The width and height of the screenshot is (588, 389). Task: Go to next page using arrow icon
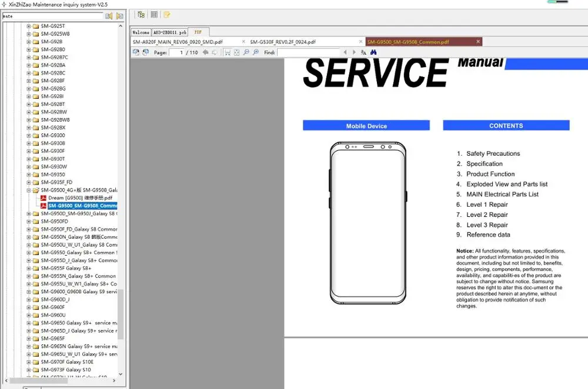[x=215, y=52]
